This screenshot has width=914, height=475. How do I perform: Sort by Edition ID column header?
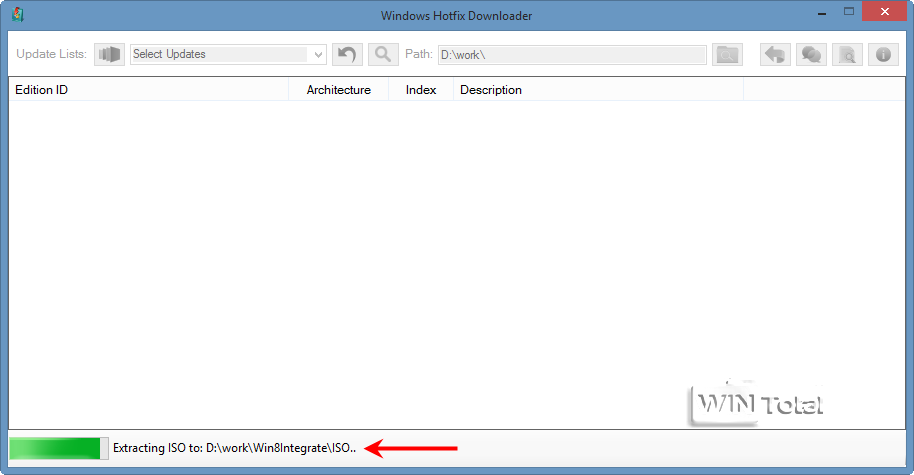pyautogui.click(x=149, y=90)
